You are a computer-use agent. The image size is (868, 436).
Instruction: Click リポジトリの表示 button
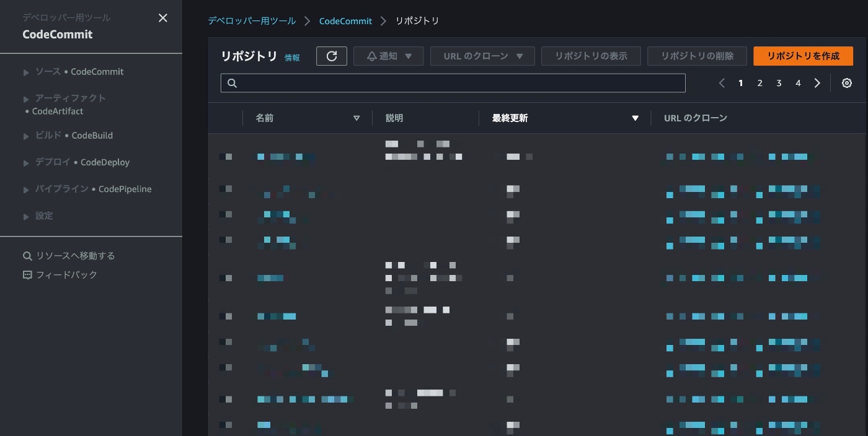[x=591, y=56]
